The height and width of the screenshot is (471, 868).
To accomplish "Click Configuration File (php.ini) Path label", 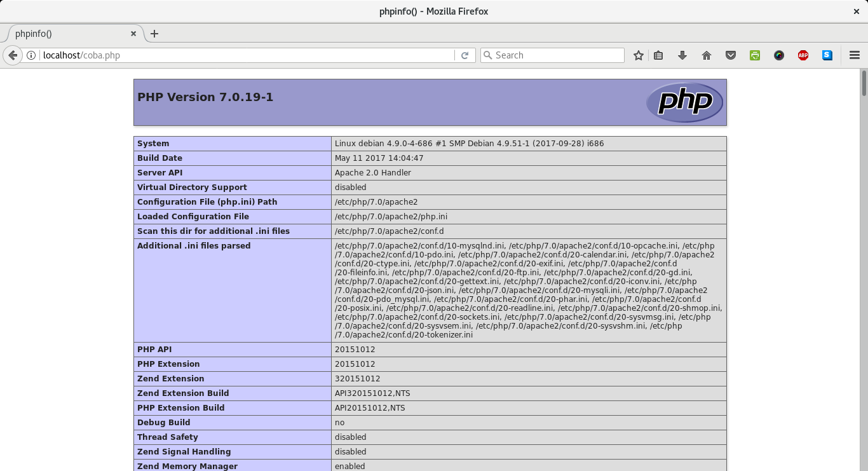I will tap(207, 202).
